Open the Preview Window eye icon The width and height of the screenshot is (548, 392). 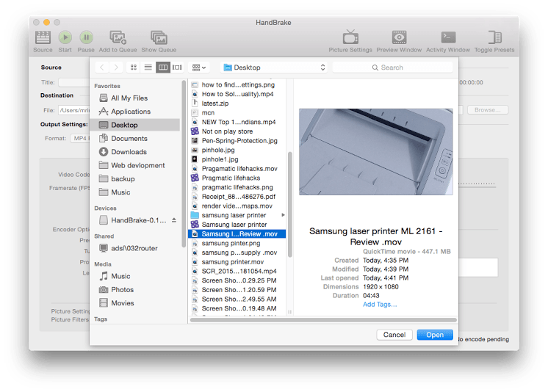click(399, 37)
